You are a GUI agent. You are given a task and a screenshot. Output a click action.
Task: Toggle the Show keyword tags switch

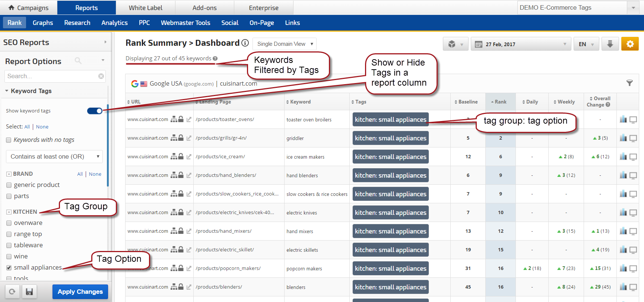[95, 111]
